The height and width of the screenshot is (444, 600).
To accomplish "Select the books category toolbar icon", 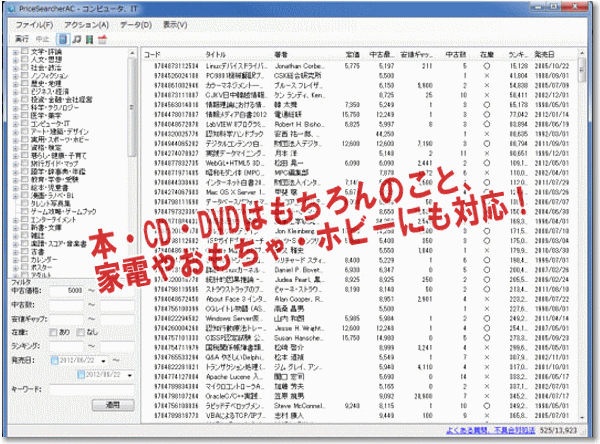I will click(x=62, y=39).
